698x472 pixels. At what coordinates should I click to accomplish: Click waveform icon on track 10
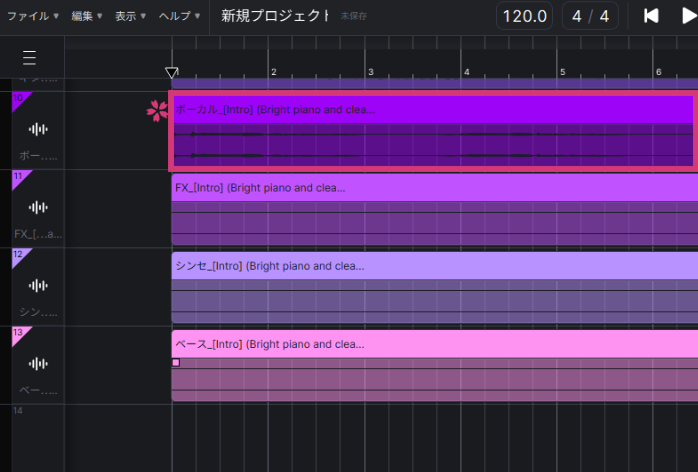pyautogui.click(x=38, y=129)
